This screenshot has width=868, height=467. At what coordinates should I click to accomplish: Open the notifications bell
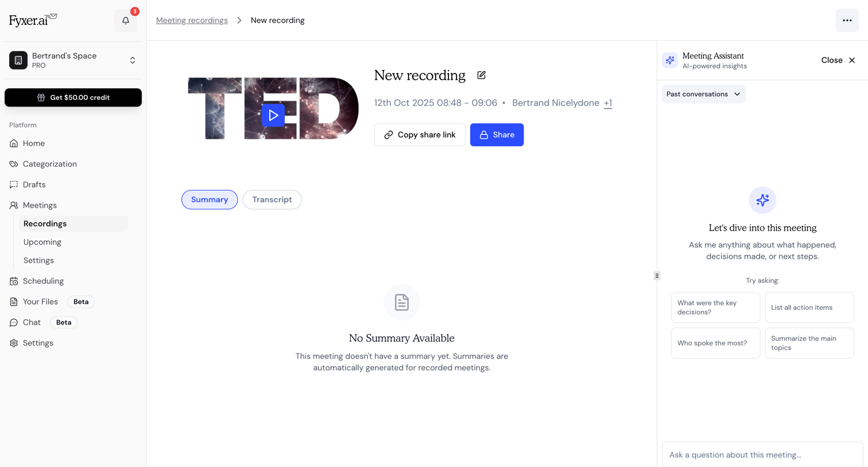coord(126,21)
